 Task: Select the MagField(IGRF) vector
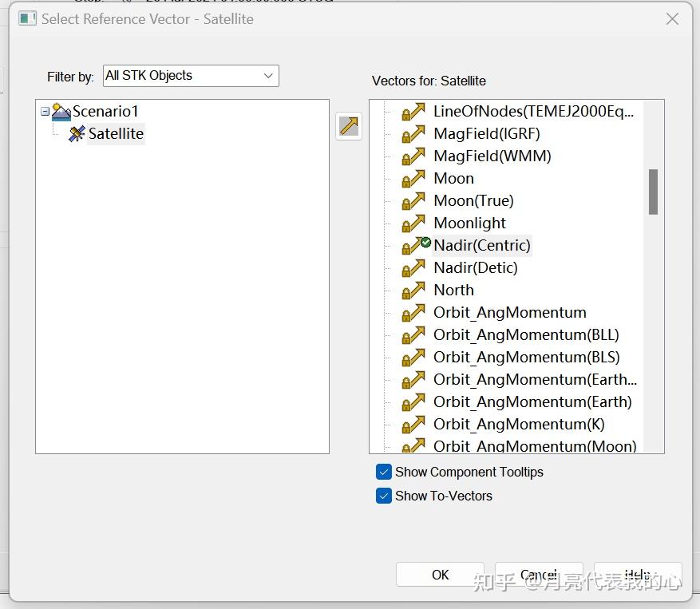coord(487,134)
